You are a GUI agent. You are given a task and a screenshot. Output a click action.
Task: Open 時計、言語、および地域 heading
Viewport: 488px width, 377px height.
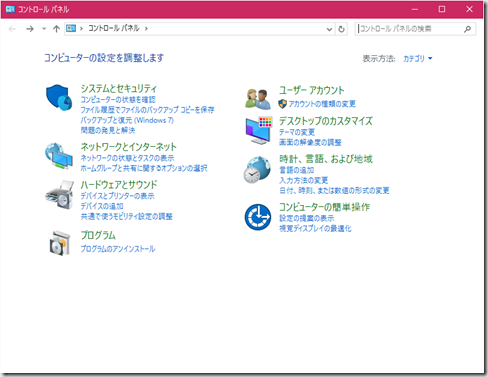[326, 159]
